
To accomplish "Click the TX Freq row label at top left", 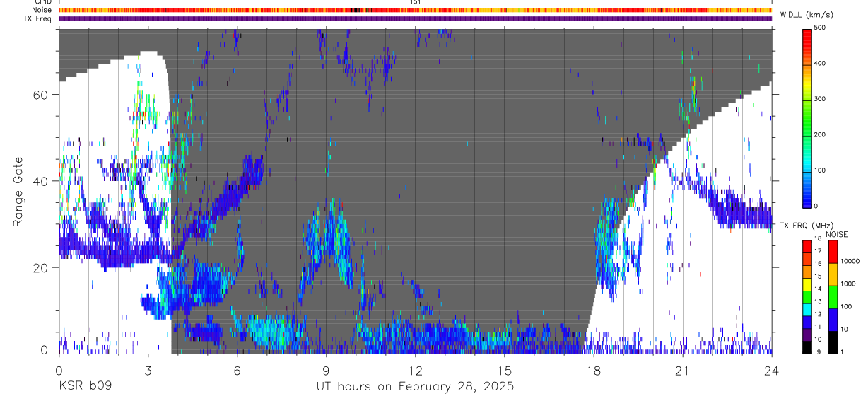I will click(38, 18).
